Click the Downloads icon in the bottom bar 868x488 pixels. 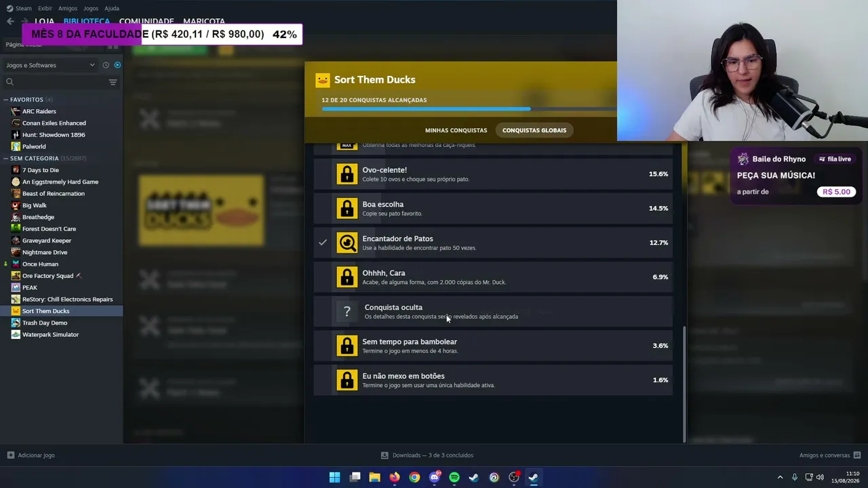point(384,455)
